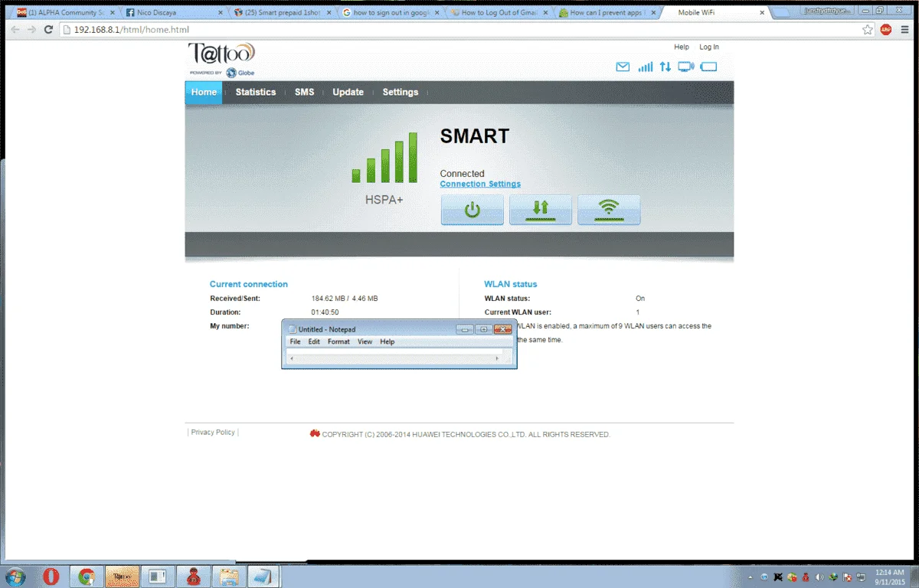Open Chrome hamburger menu
This screenshot has width=919, height=588.
(904, 29)
